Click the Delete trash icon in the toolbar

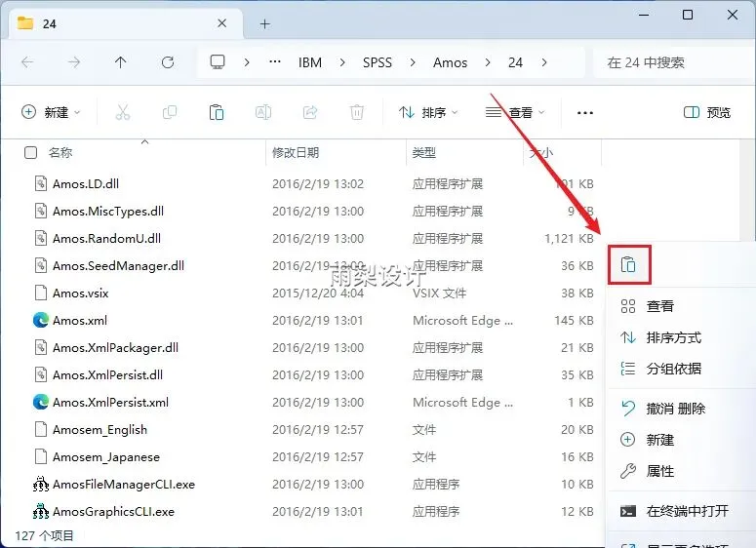357,112
